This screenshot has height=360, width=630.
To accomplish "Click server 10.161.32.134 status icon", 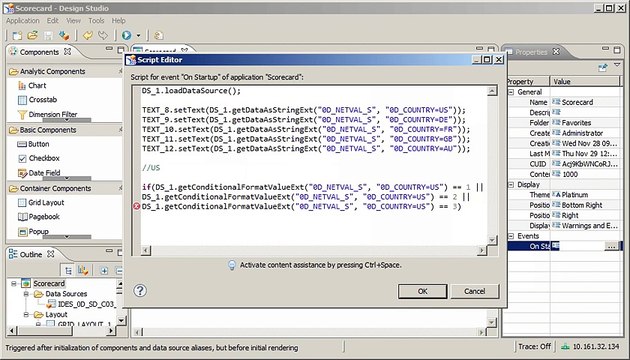I will click(565, 346).
